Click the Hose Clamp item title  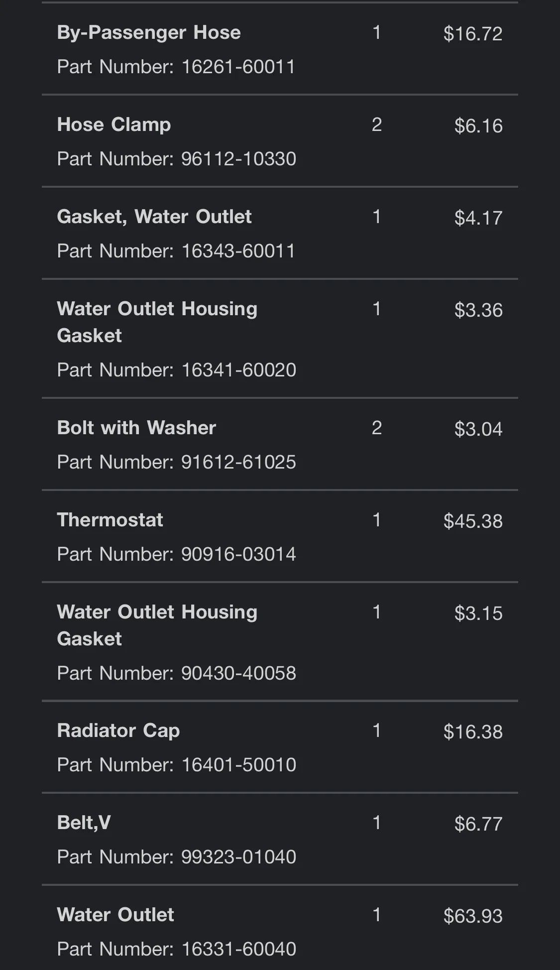tap(114, 124)
